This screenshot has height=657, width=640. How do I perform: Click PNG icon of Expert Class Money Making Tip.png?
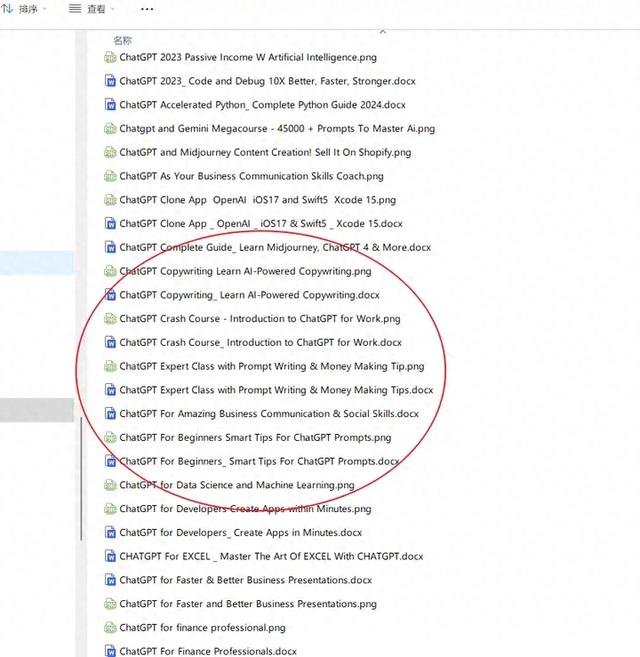click(110, 366)
